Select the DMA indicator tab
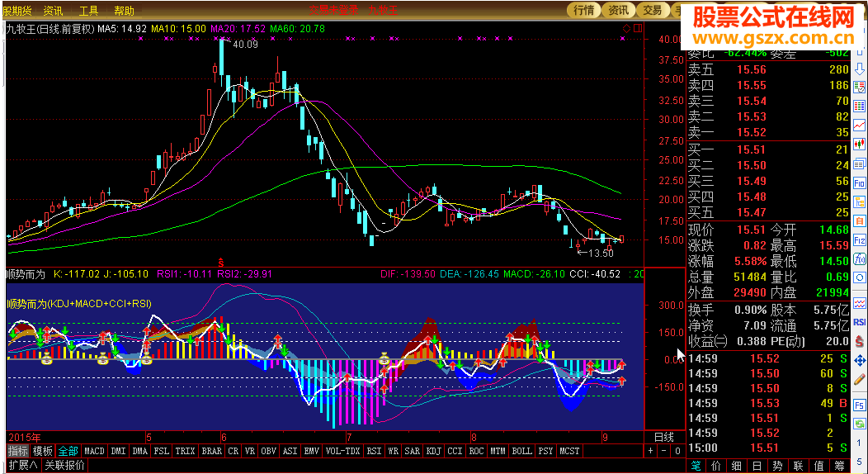 click(140, 452)
